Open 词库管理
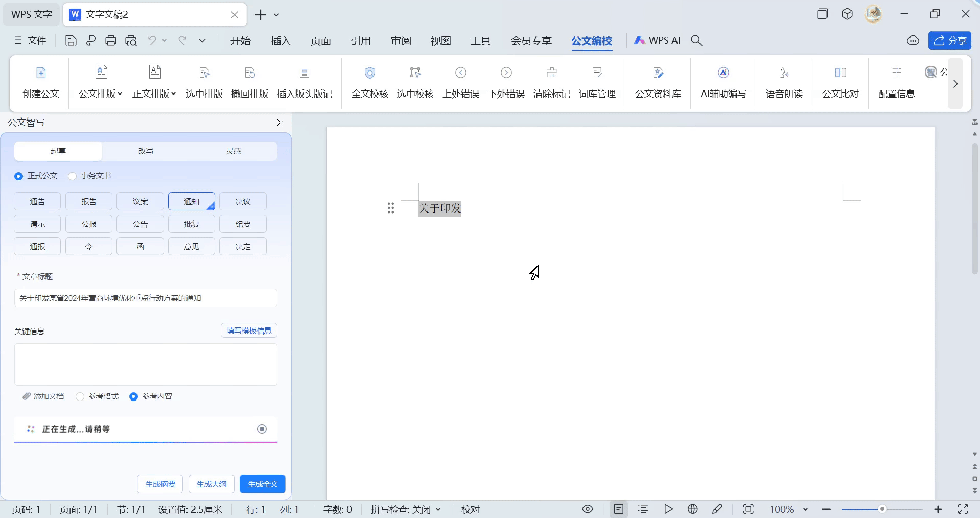 coord(597,83)
